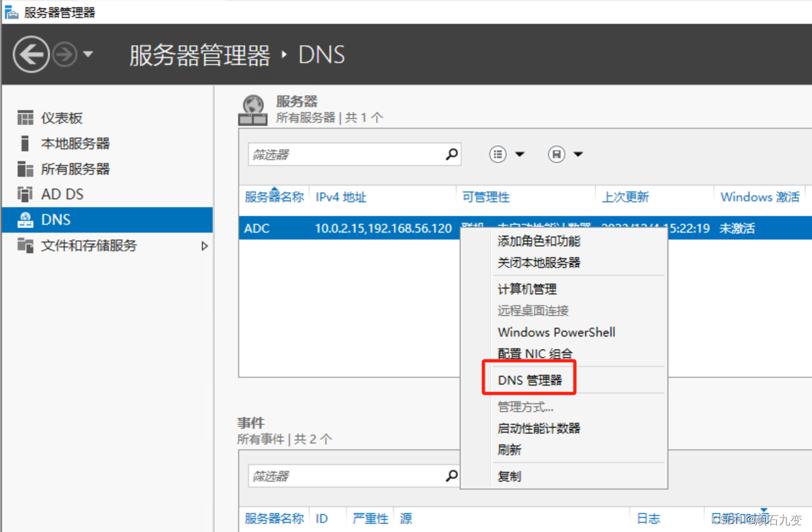Expand 文件和存储服务 submenu arrow
This screenshot has height=532, width=812.
coord(204,246)
